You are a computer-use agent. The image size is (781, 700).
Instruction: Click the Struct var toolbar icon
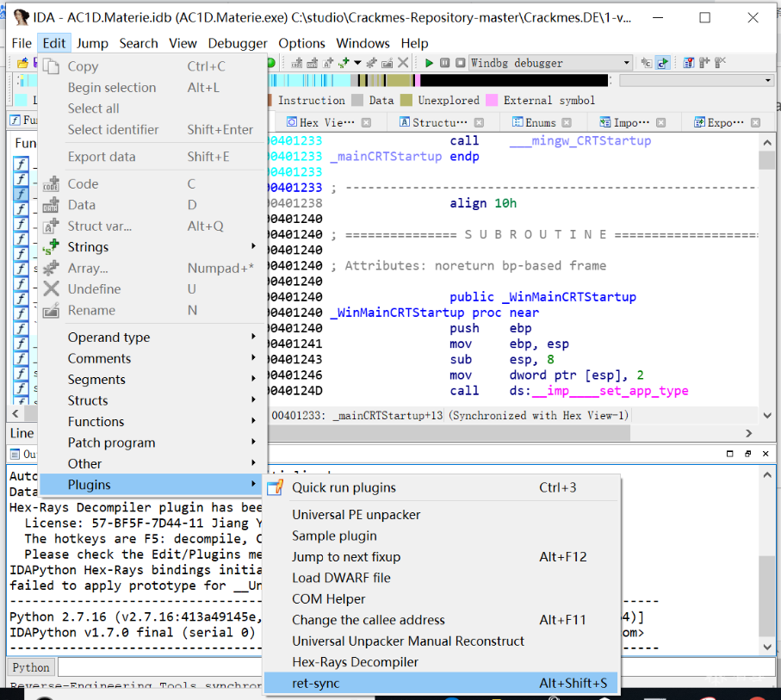(328, 63)
